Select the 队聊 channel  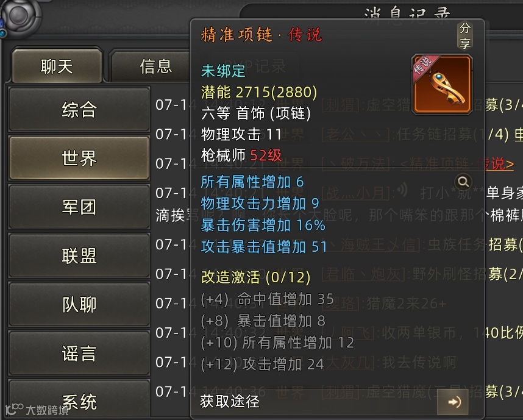tap(79, 305)
